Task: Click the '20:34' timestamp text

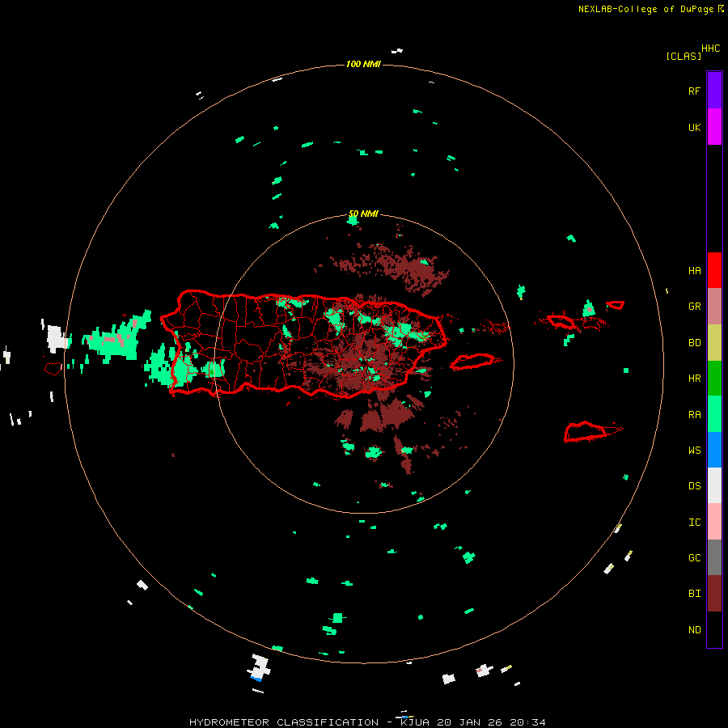Action: tap(527, 722)
